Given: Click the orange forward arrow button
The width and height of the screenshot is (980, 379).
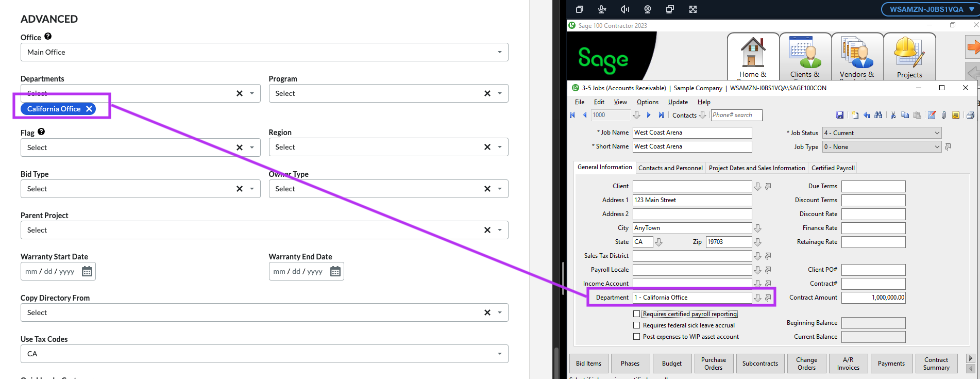Looking at the screenshot, I should [973, 47].
